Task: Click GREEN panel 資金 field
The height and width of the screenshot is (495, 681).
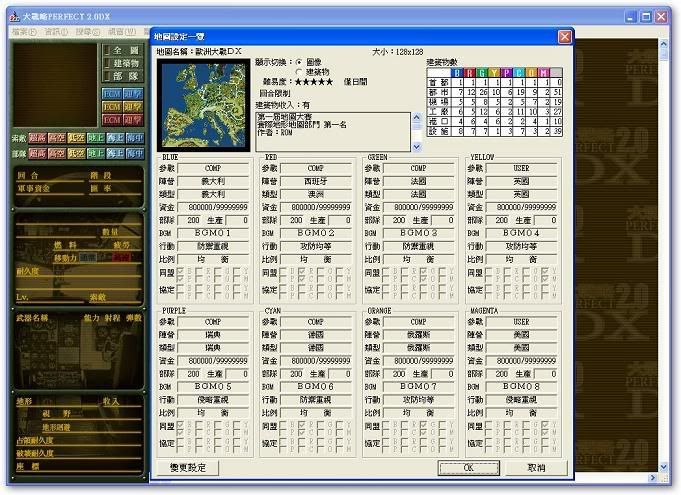Action: pyautogui.click(x=418, y=207)
